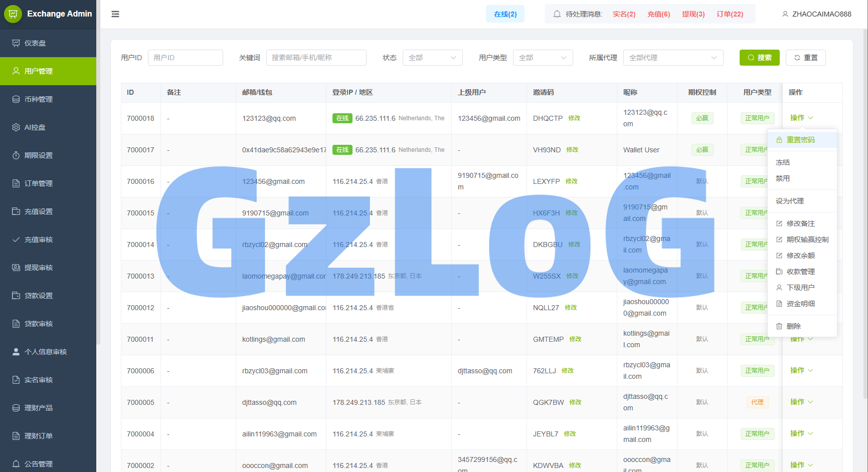Click the 必赢 tag for user 7000017
This screenshot has height=472, width=868.
pos(702,150)
